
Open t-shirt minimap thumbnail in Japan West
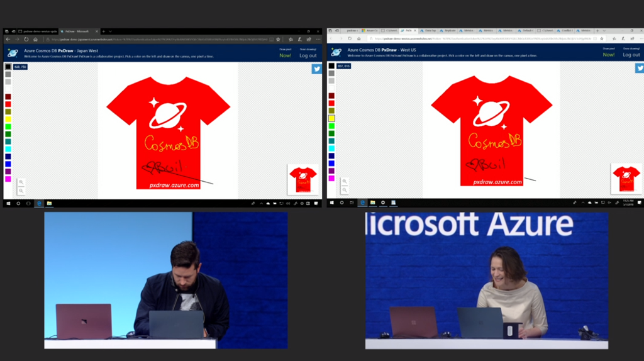click(x=303, y=179)
